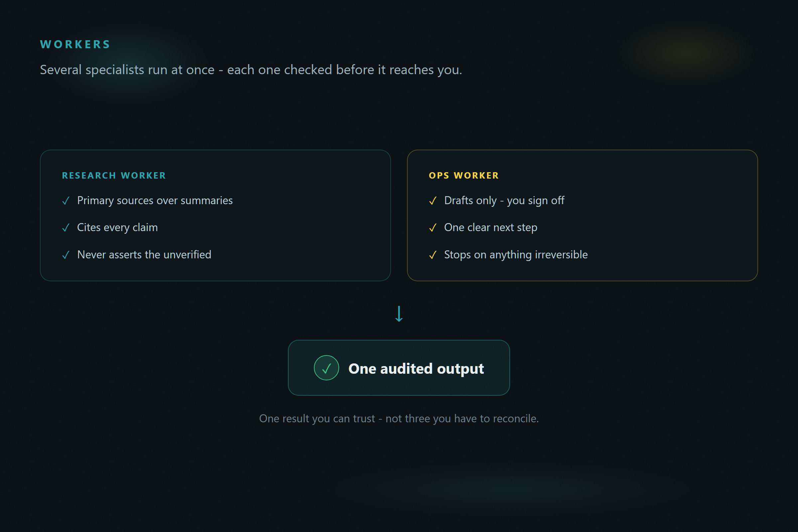This screenshot has width=798, height=532.
Task: Click the teal downward arrow between the cards
Action: tap(399, 314)
